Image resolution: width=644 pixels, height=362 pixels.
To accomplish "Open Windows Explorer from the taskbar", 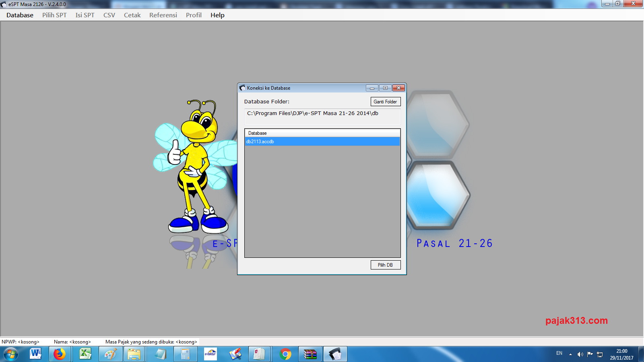I will (x=134, y=354).
